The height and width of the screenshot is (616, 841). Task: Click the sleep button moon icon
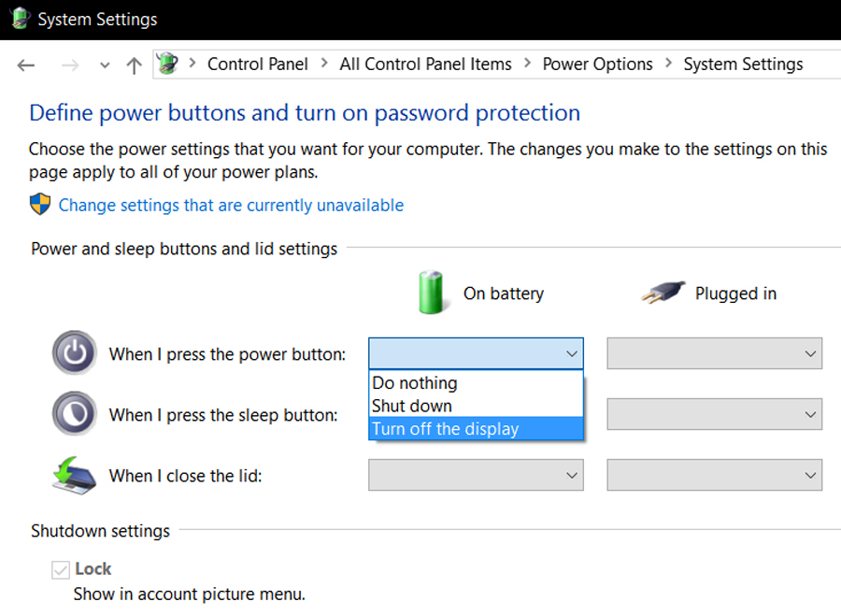pyautogui.click(x=75, y=413)
